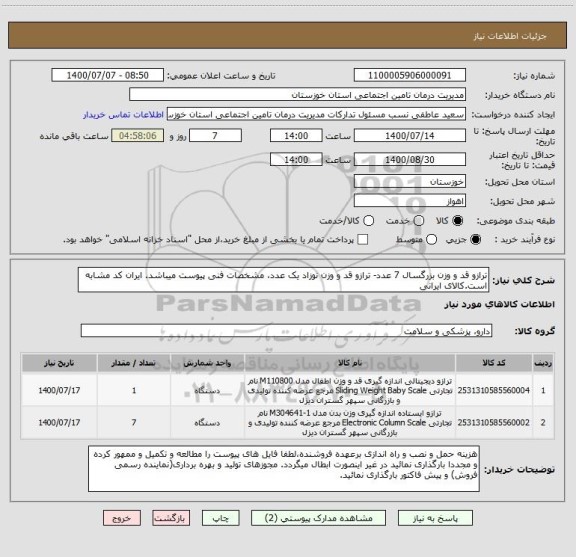Image resolution: width=576 pixels, height=557 pixels.
Task: Click the تاریخ نیاز column header
Action: click(59, 363)
